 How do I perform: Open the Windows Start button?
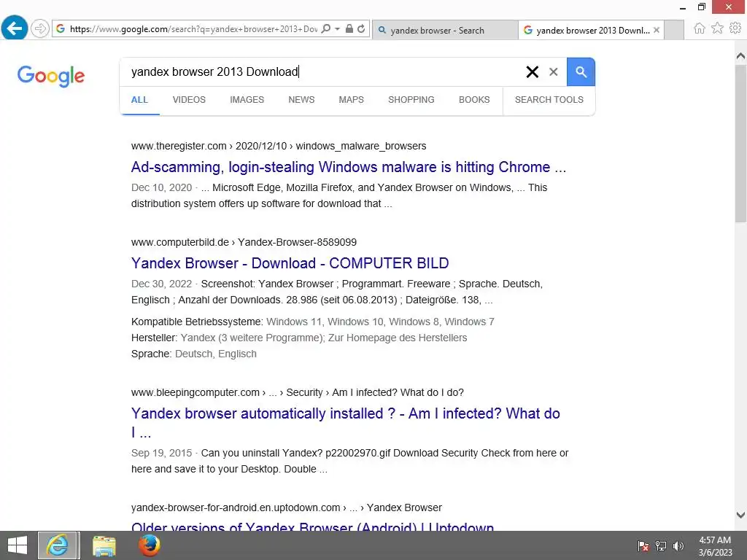[18, 545]
